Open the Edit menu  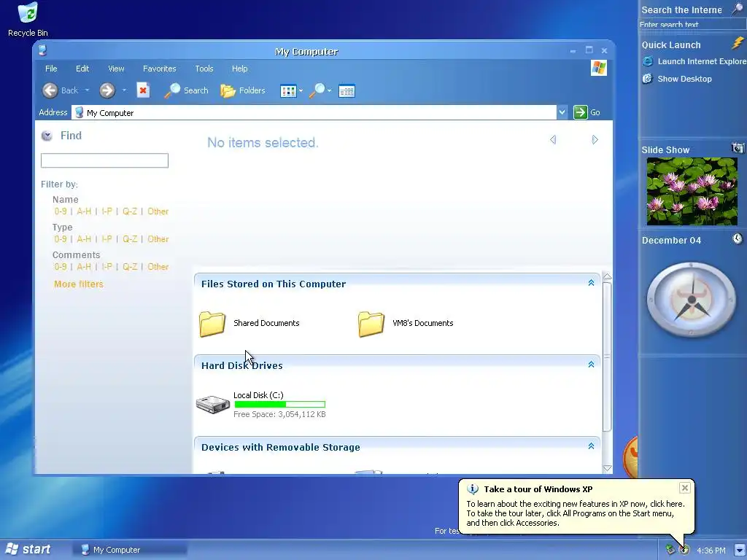coord(82,69)
